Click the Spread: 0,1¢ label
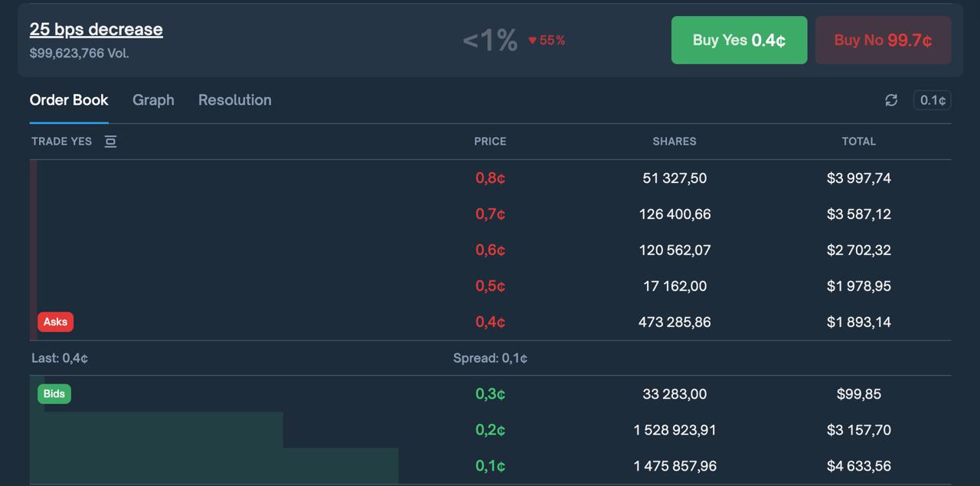Screen dimensions: 980x486 (x=490, y=358)
